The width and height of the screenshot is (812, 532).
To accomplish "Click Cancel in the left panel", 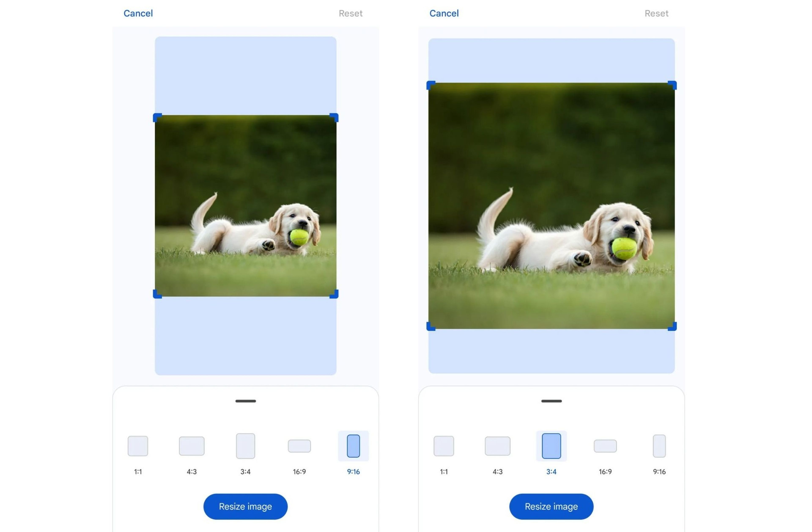I will pyautogui.click(x=138, y=13).
